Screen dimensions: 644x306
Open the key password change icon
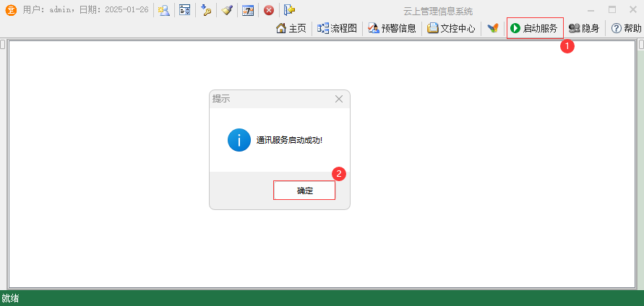point(206,10)
